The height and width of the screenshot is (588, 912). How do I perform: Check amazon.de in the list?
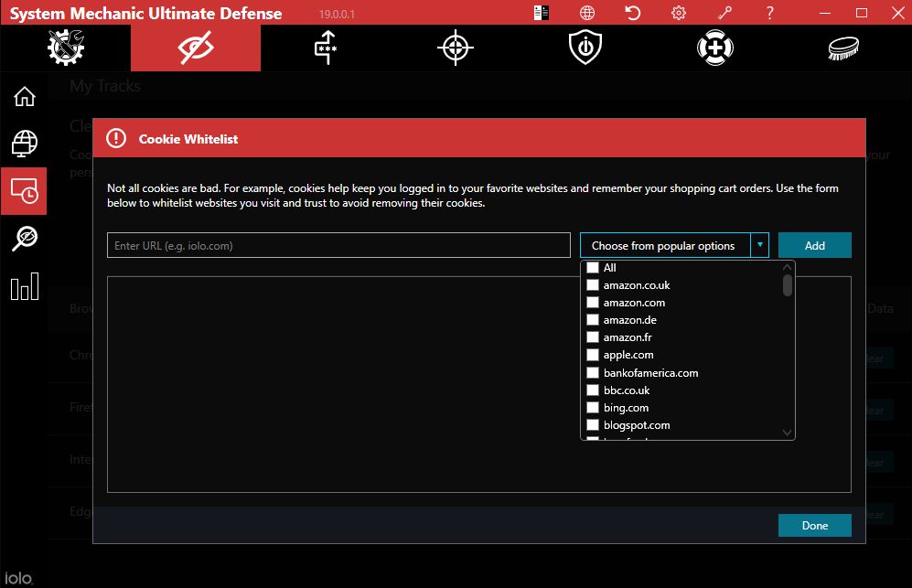point(593,320)
